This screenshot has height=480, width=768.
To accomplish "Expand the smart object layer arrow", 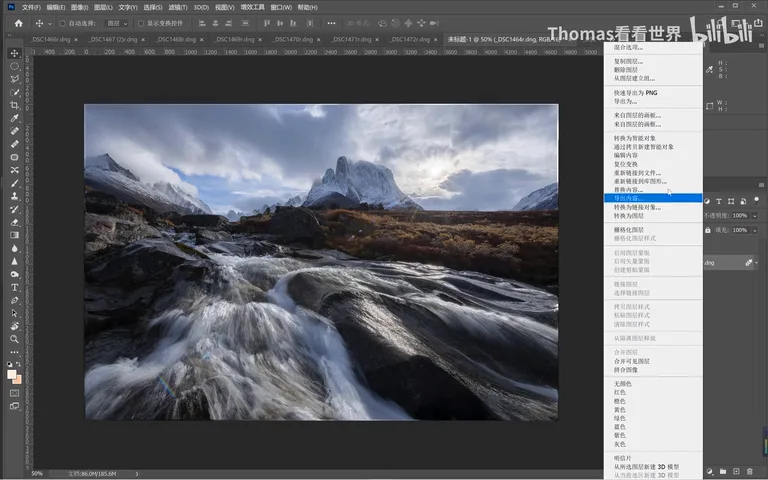I will 757,263.
